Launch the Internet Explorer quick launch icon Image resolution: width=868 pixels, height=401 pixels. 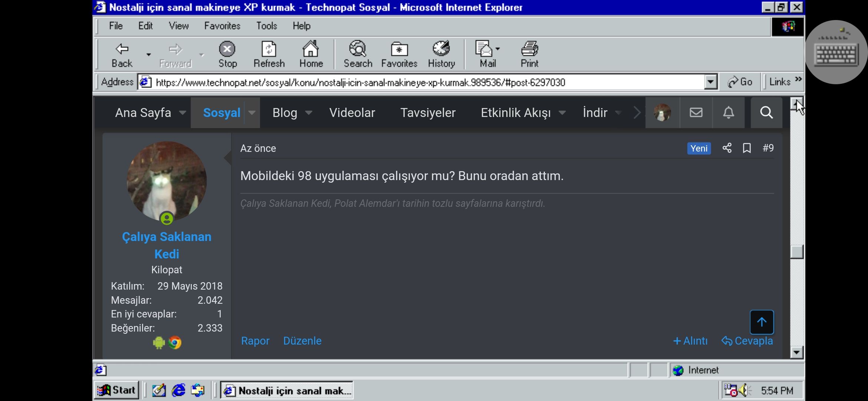[178, 390]
